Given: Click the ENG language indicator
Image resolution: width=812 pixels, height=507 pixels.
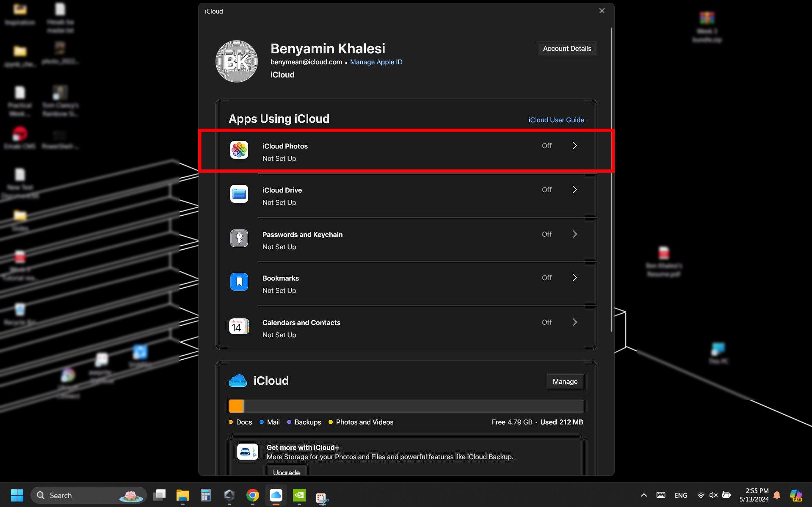Looking at the screenshot, I should pos(681,495).
